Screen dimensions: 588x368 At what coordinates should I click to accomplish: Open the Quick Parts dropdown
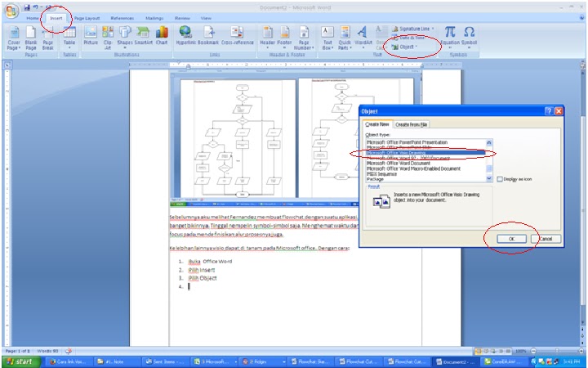click(345, 38)
